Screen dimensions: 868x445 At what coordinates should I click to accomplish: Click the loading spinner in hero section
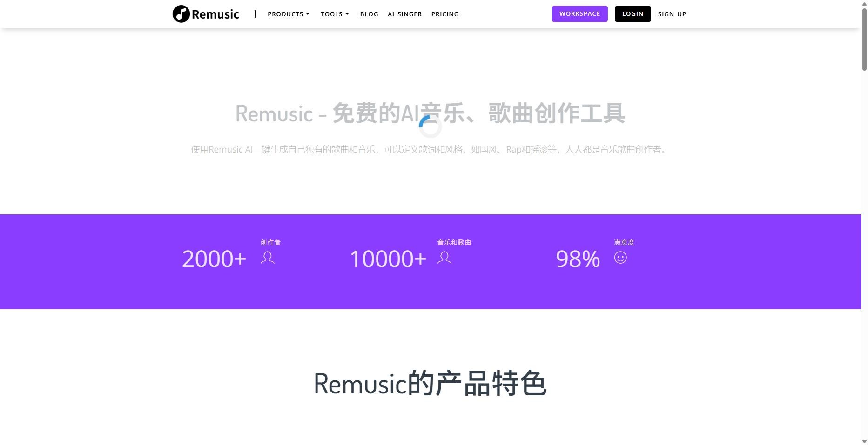[x=430, y=126]
